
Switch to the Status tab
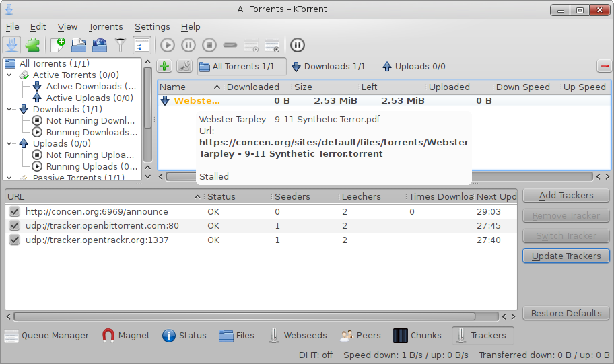[184, 336]
